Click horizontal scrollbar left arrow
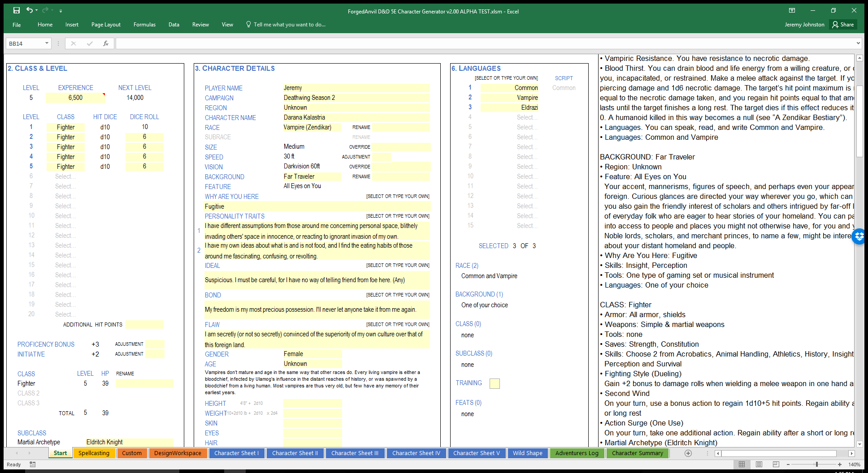 tap(718, 453)
